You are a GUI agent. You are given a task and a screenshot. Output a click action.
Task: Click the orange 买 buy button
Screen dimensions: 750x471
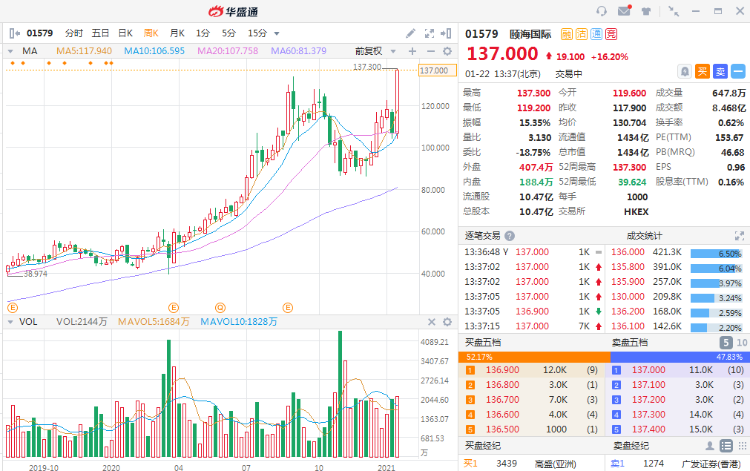[x=702, y=71]
